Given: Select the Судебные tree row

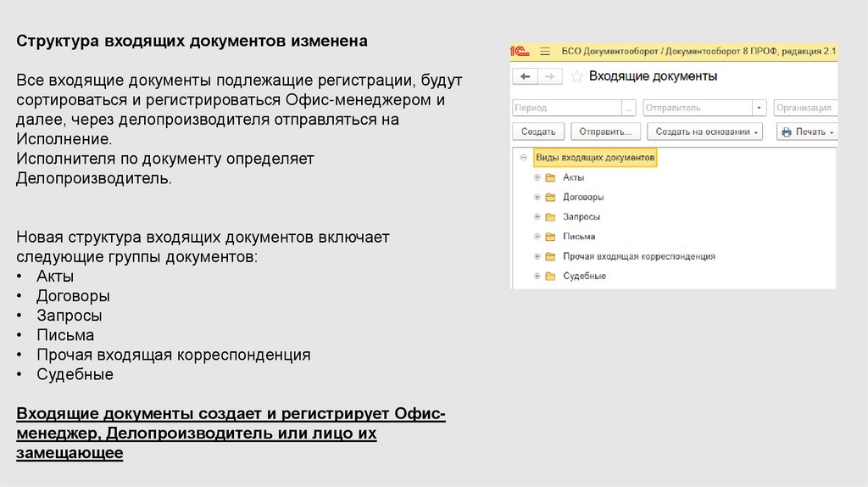Looking at the screenshot, I should point(674,276).
